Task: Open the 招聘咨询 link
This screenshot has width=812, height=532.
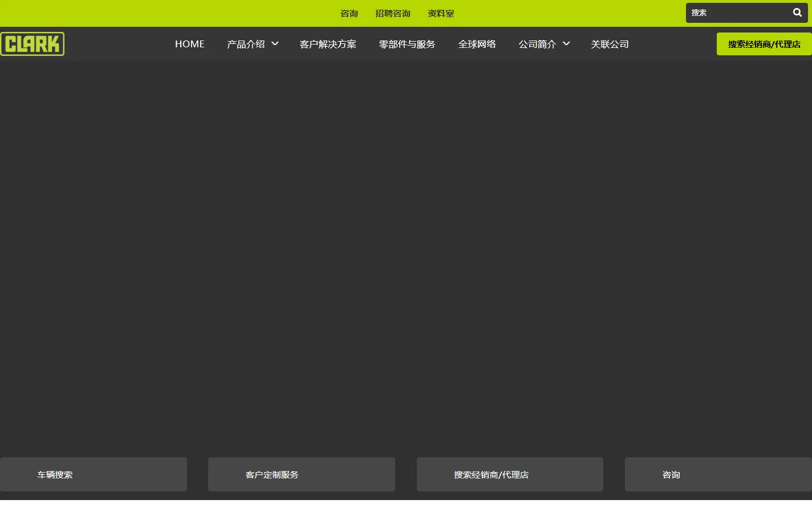Action: (393, 13)
